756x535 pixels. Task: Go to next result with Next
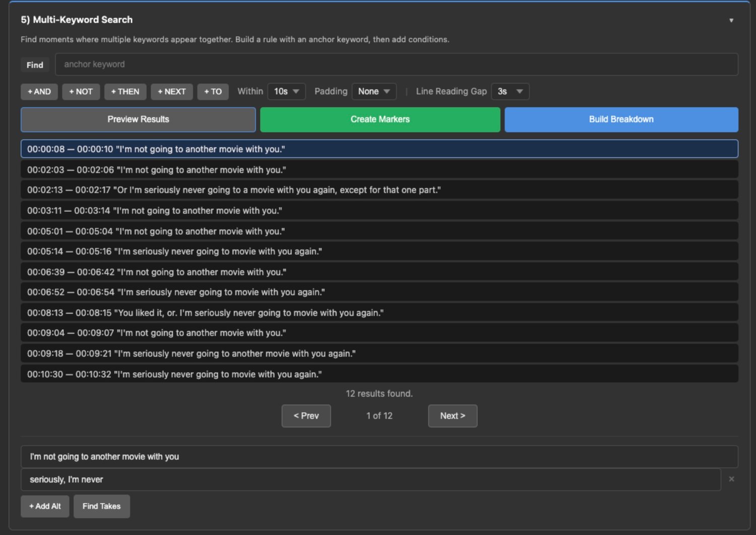pos(453,416)
